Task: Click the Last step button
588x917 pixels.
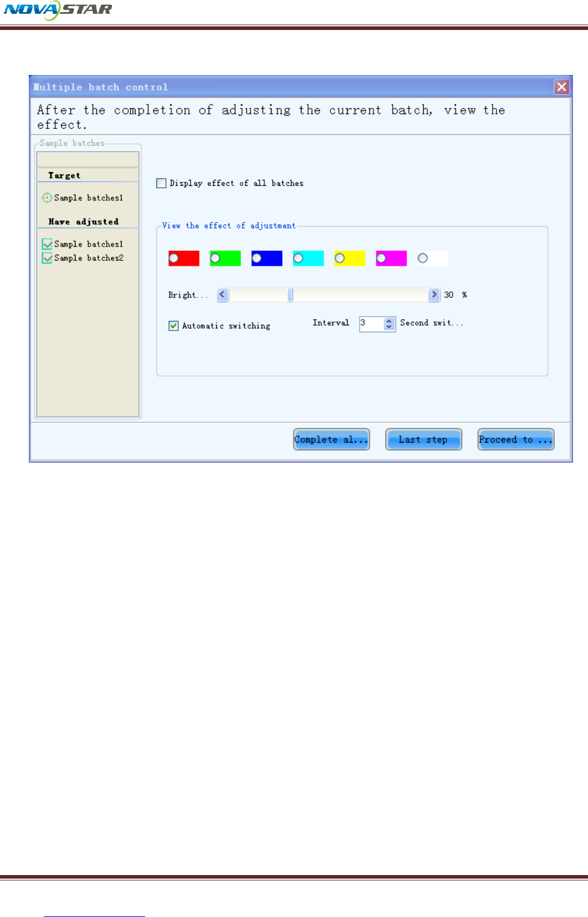Action: (x=424, y=440)
